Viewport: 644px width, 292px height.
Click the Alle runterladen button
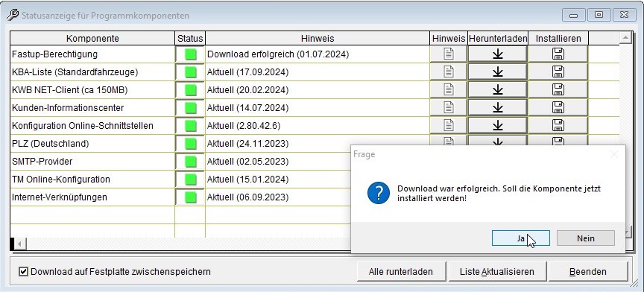tap(401, 272)
